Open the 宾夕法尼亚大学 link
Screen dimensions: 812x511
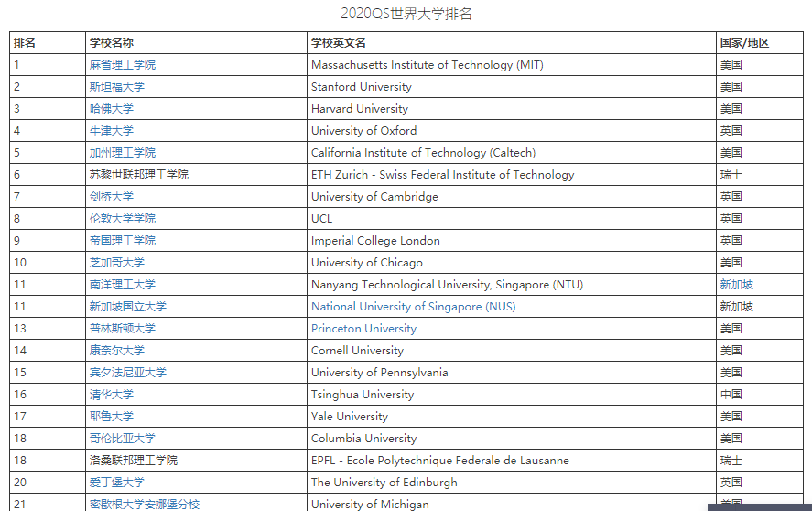pyautogui.click(x=128, y=373)
